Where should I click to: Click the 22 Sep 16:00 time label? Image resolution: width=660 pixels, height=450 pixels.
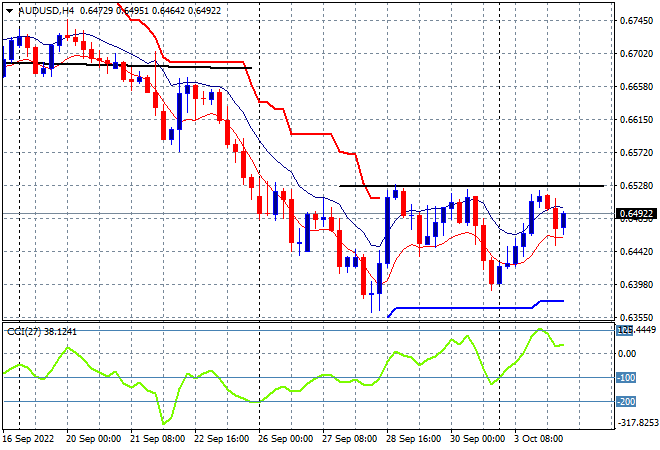(221, 439)
